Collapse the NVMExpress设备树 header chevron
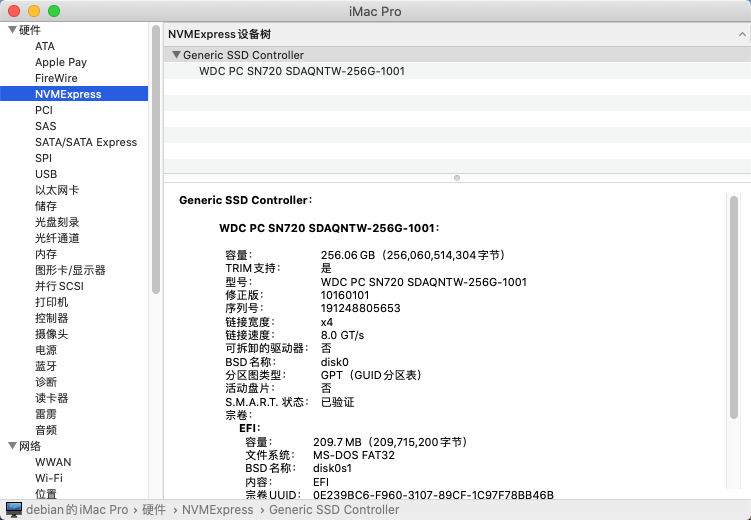 point(742,34)
